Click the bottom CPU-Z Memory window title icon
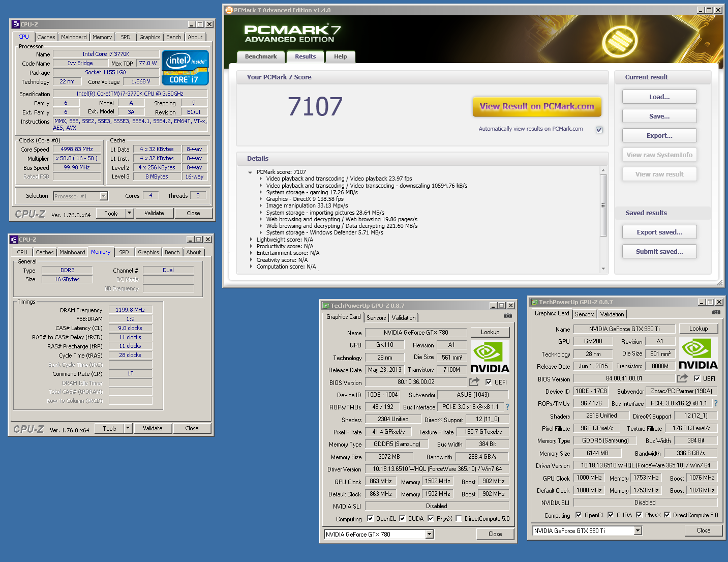728x562 pixels. coord(14,240)
